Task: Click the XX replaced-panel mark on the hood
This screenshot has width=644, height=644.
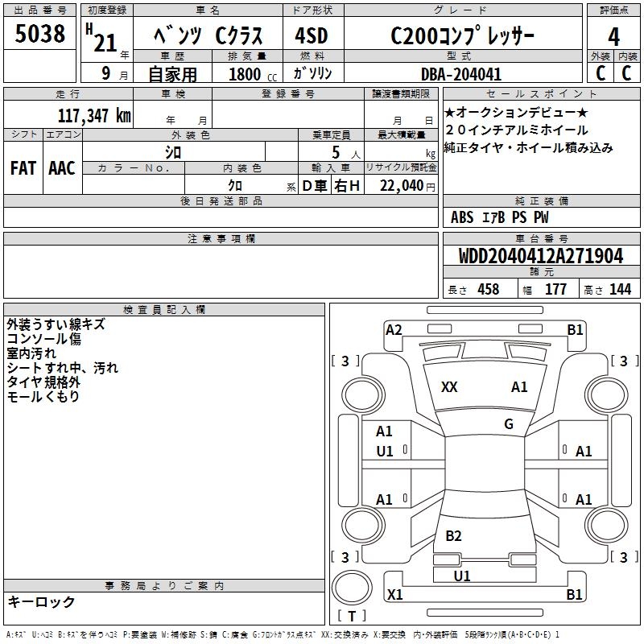Action: pos(449,387)
